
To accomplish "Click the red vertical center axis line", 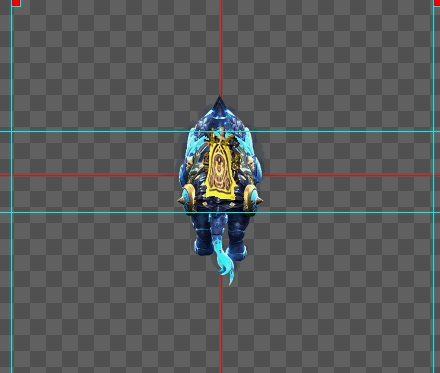I will coord(221,47).
